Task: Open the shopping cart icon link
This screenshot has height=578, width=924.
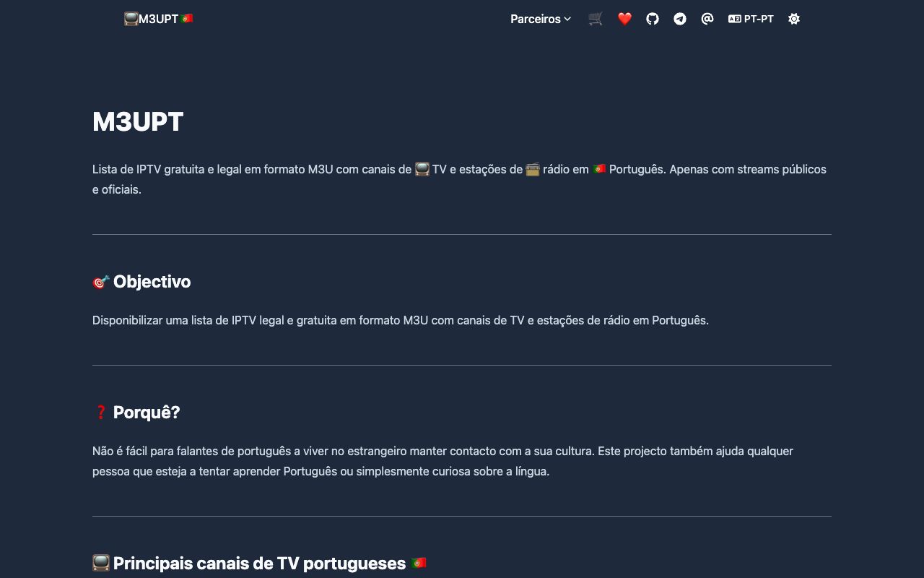Action: 596,19
